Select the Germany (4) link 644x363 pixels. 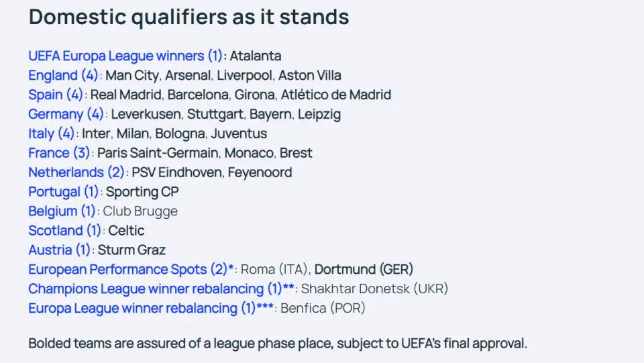click(x=66, y=114)
